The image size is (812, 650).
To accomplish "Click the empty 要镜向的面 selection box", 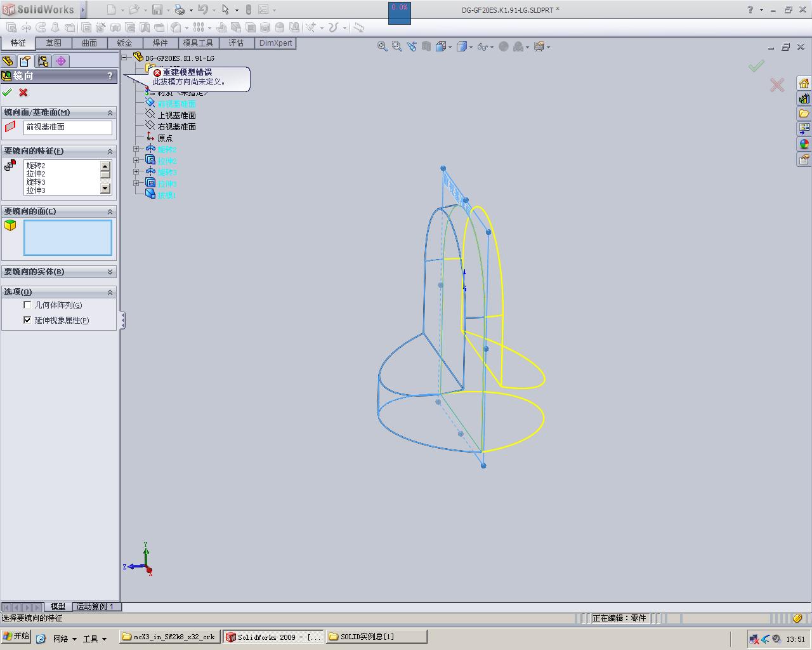I will 68,238.
